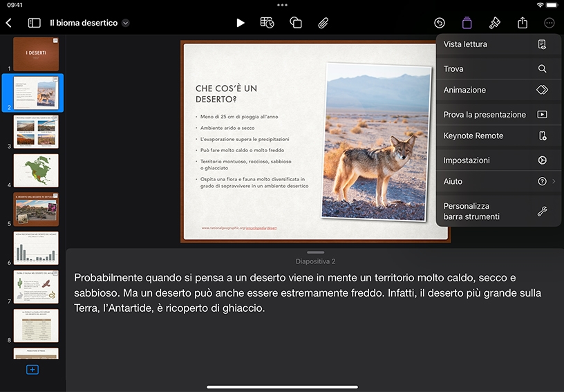Tap the Prova la presentazione play-rectangle icon
Viewport: 564px width, 392px height.
click(x=542, y=114)
